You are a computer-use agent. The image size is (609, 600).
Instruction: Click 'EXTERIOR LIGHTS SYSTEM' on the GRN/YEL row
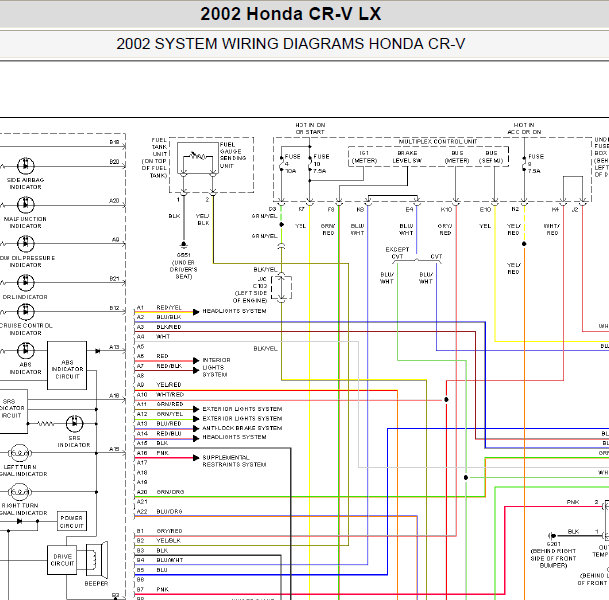click(x=242, y=419)
